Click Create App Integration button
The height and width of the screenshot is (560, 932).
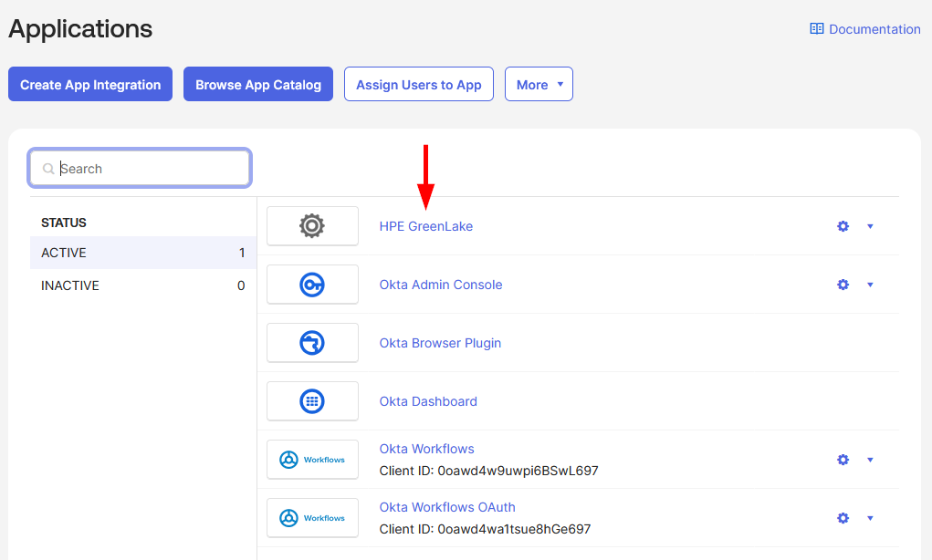[90, 85]
